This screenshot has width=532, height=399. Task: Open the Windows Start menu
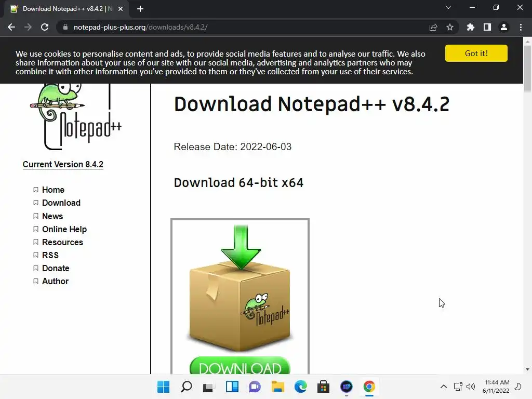click(x=163, y=387)
